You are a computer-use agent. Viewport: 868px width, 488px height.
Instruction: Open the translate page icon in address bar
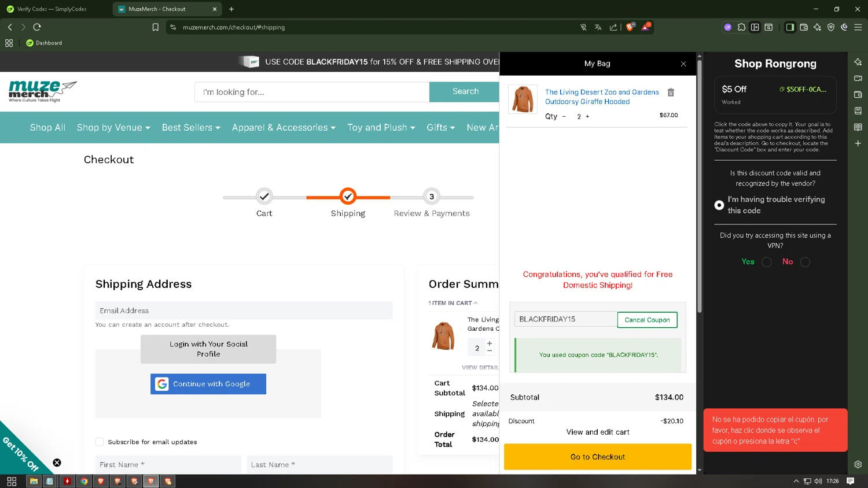pos(598,27)
